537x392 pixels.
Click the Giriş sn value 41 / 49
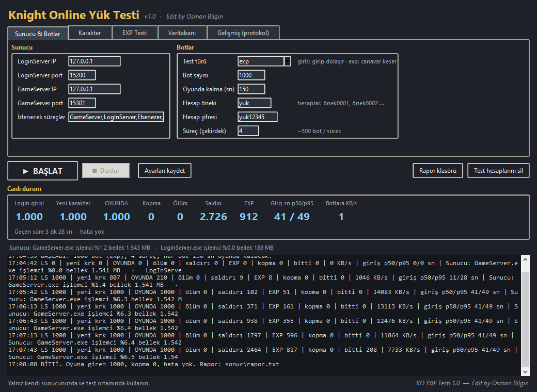point(292,217)
